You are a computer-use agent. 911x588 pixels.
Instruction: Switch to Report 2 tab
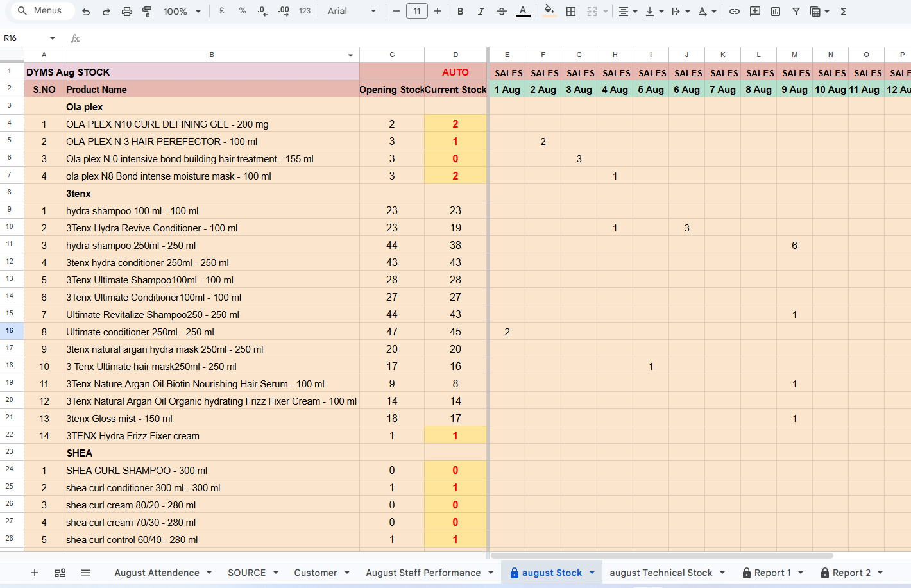point(851,573)
